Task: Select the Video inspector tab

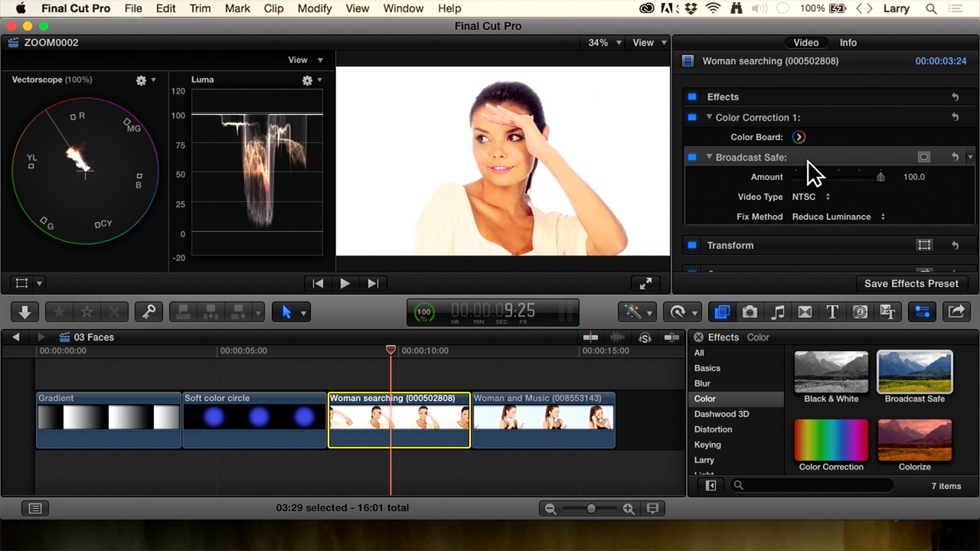Action: (805, 43)
